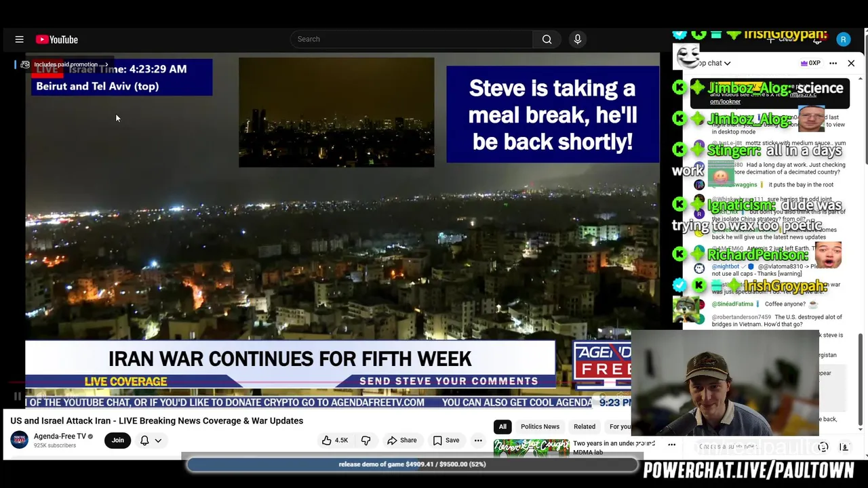
Task: Share this live stream
Action: point(401,441)
